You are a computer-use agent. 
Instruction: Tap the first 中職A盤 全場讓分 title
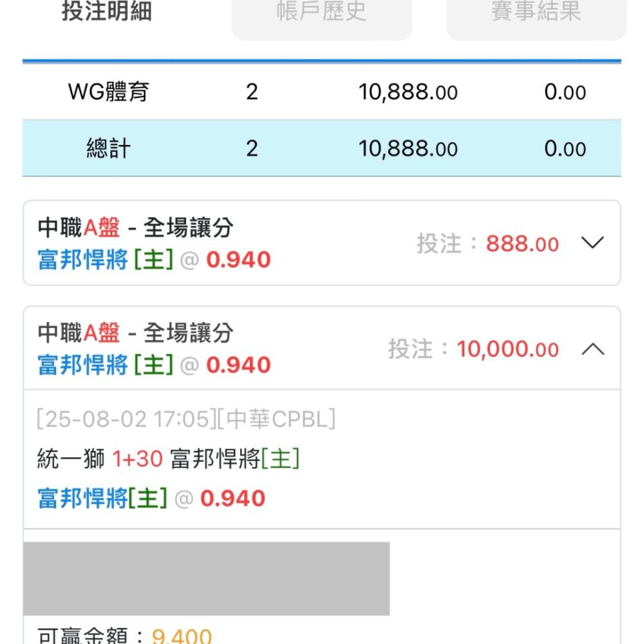pyautogui.click(x=135, y=227)
